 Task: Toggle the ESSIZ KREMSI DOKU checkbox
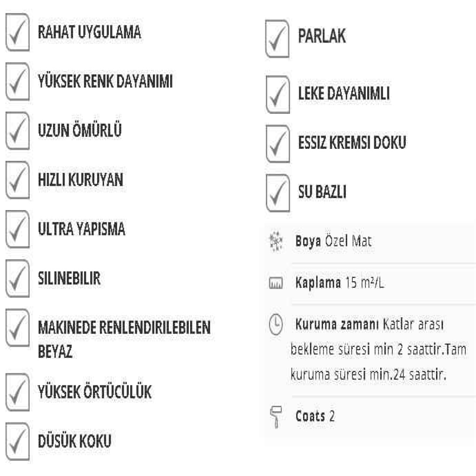point(278,145)
